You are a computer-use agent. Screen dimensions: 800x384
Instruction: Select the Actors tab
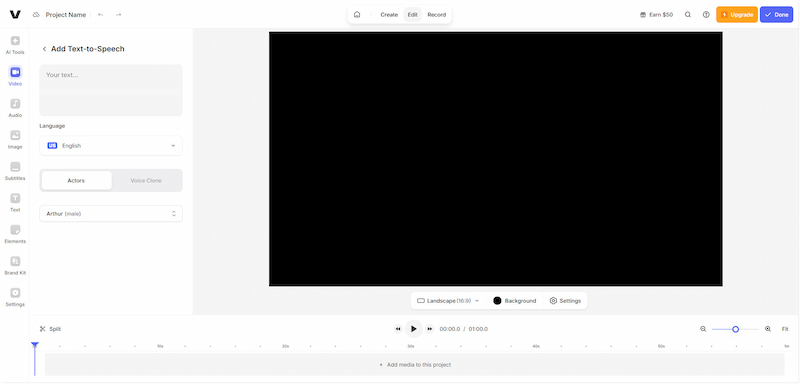pyautogui.click(x=76, y=181)
